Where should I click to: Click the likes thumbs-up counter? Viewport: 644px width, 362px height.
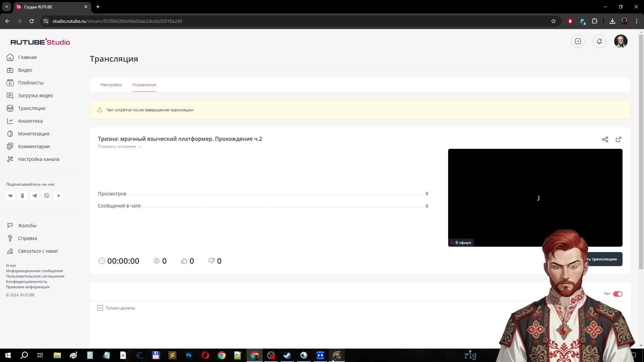point(187,261)
